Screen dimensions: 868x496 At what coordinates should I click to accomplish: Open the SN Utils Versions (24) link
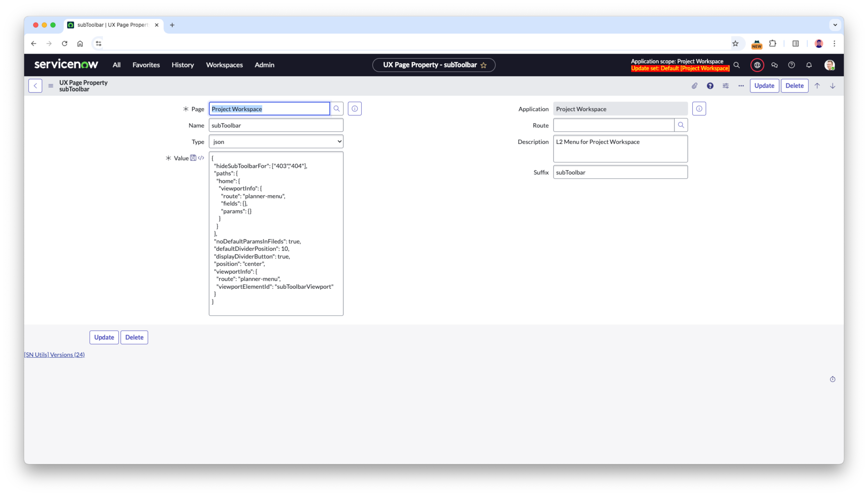coord(54,355)
